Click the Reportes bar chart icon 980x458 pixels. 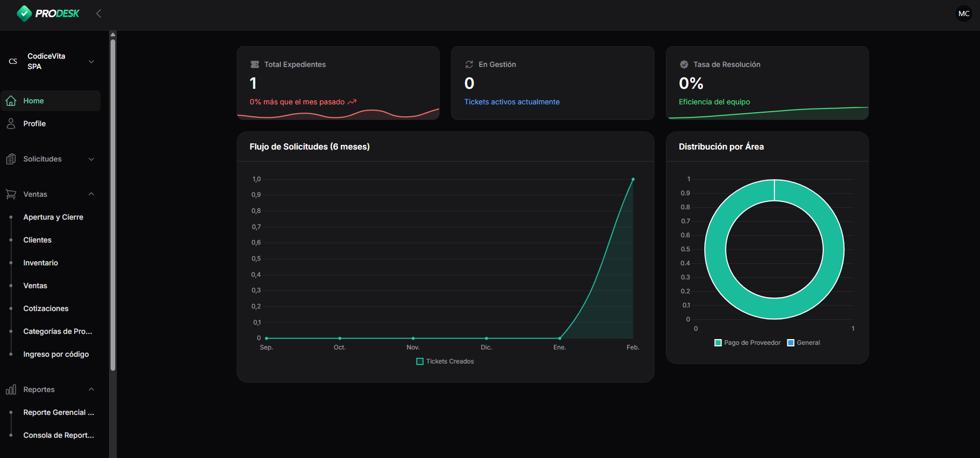pyautogui.click(x=11, y=389)
